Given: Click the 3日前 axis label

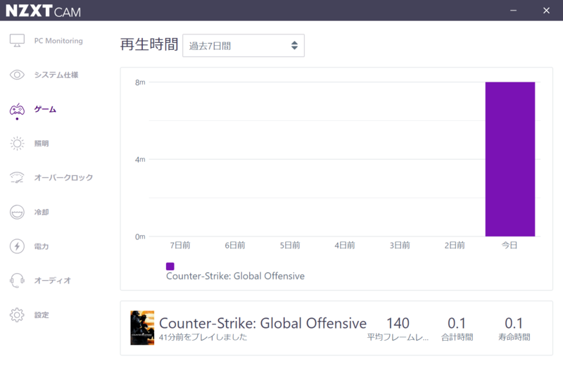Looking at the screenshot, I should 400,245.
